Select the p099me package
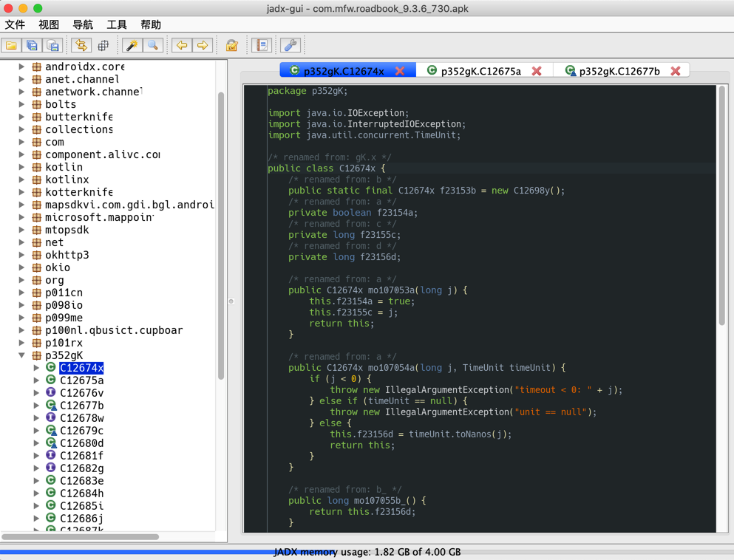The width and height of the screenshot is (734, 560). (64, 318)
